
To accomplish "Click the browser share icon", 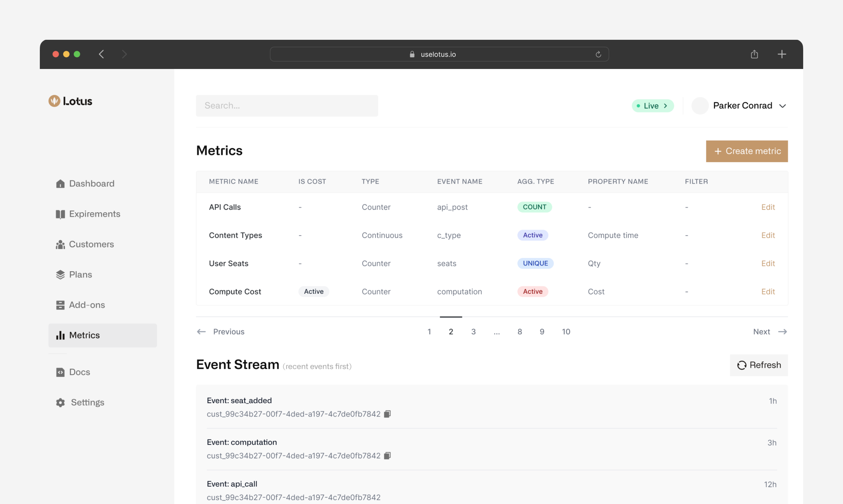I will tap(754, 54).
